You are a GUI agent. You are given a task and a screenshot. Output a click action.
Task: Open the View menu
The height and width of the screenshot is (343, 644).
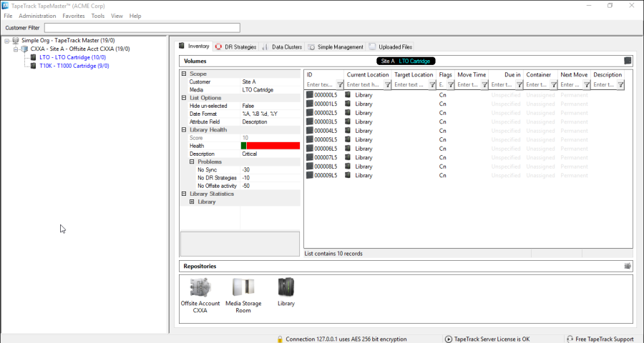pos(117,16)
